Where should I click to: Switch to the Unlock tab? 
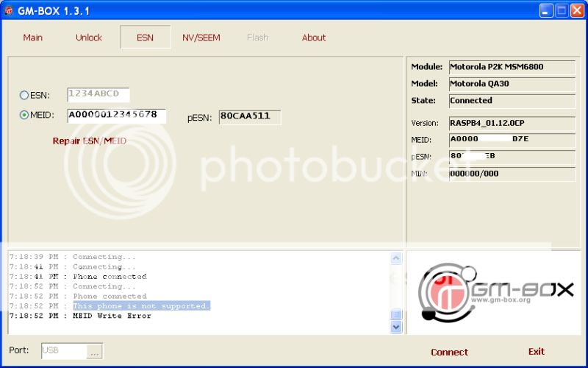(x=89, y=38)
